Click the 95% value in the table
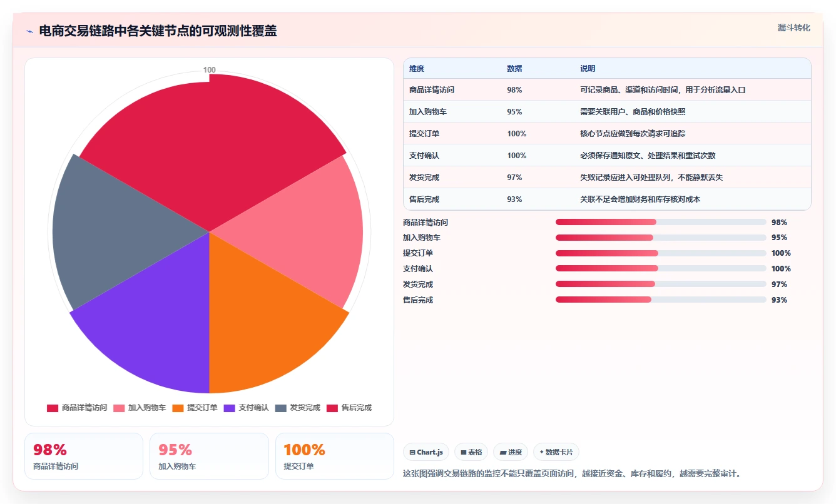The width and height of the screenshot is (836, 504). pyautogui.click(x=514, y=112)
